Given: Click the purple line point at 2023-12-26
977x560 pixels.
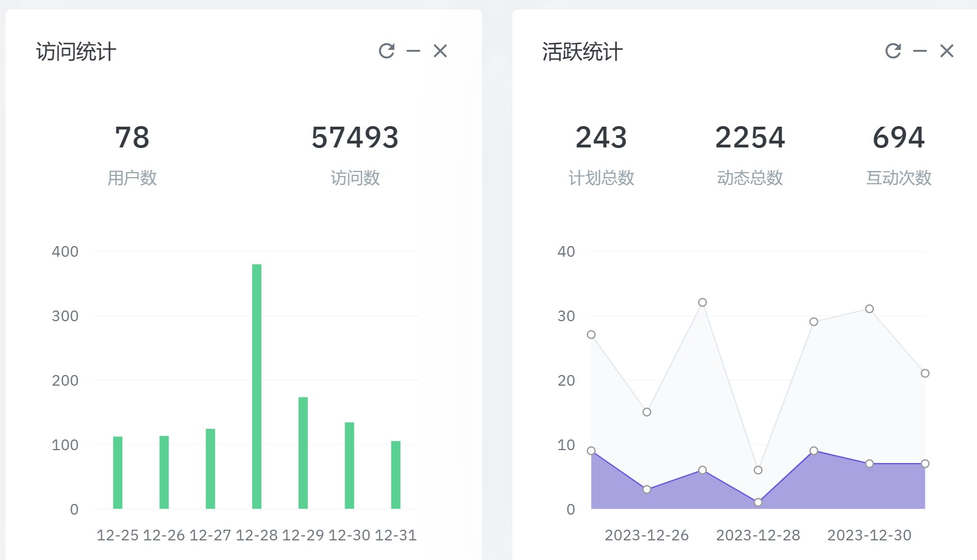Looking at the screenshot, I should coord(647,489).
